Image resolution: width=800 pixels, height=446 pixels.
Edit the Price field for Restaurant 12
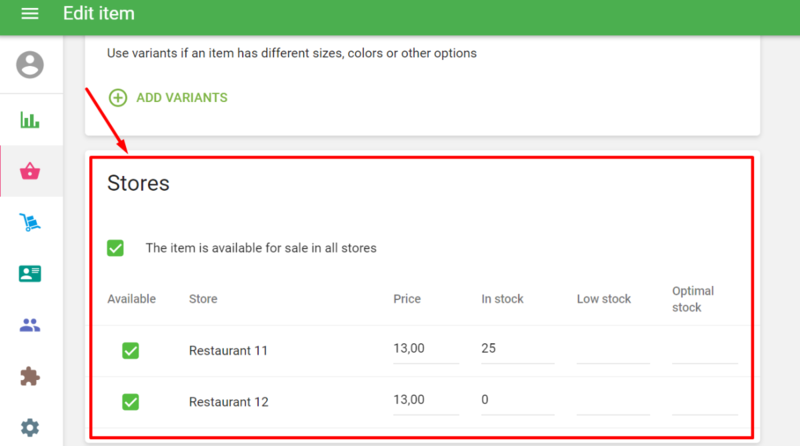425,401
